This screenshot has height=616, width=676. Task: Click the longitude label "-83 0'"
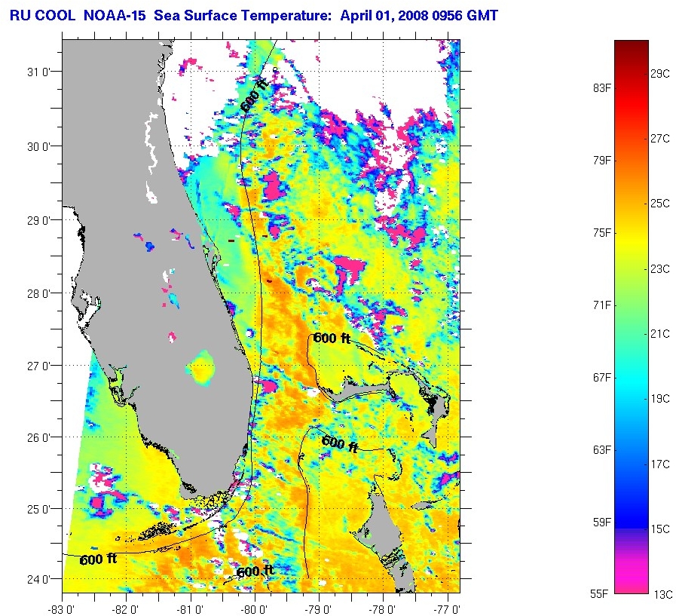[x=61, y=609]
